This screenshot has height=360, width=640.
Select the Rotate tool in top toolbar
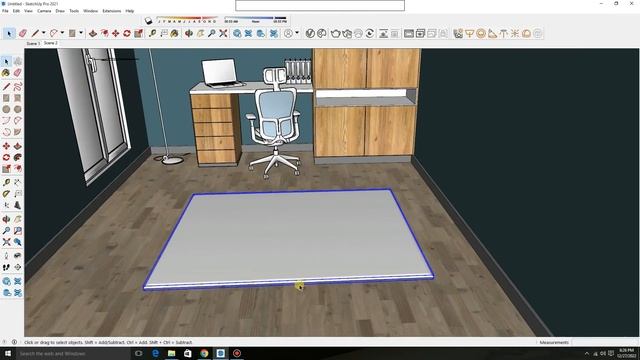(127, 33)
